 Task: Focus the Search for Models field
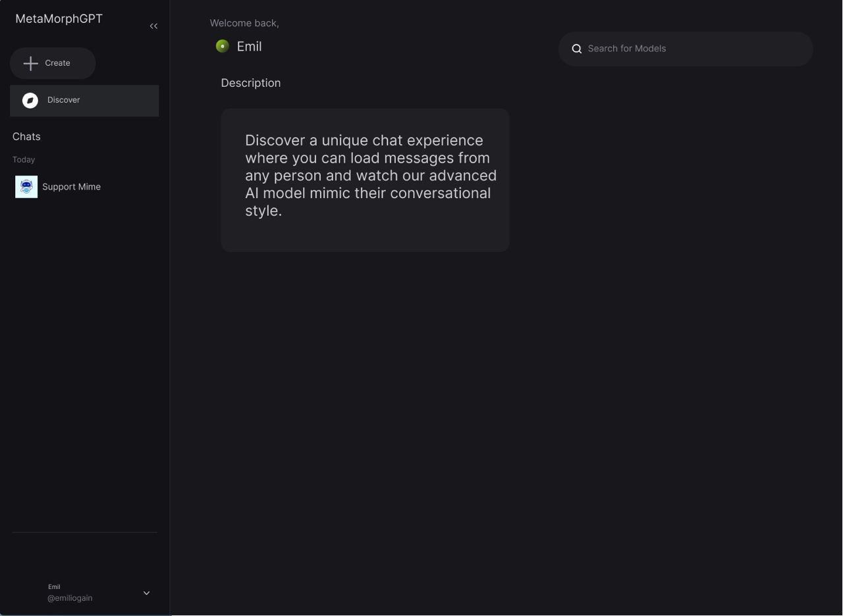(692, 49)
